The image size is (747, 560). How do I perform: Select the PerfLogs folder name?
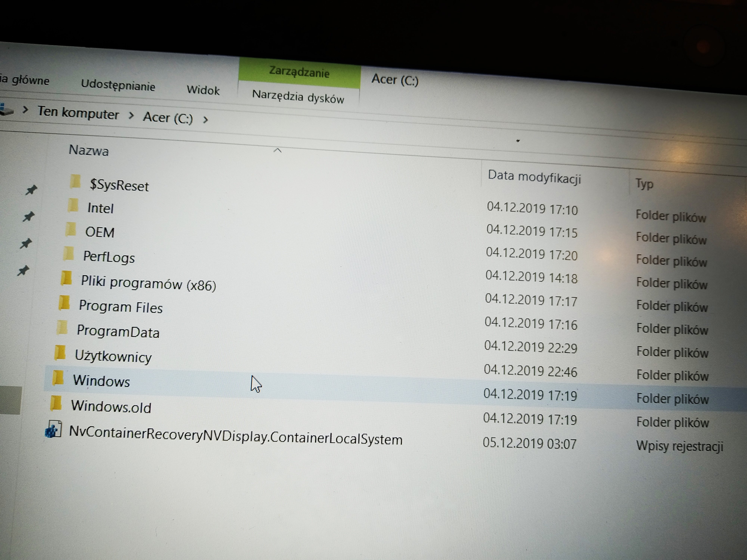click(x=109, y=257)
